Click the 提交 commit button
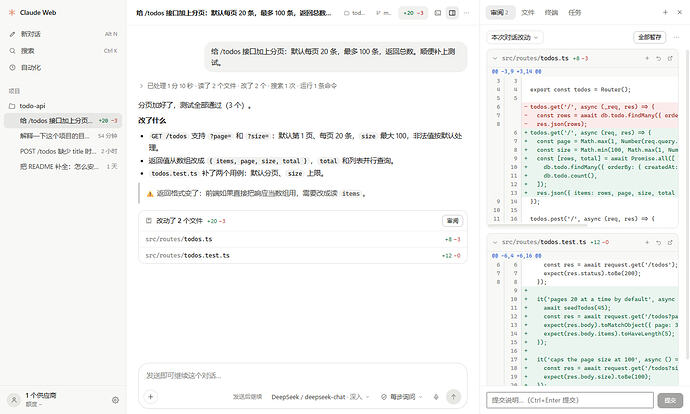Image resolution: width=690 pixels, height=414 pixels. (670, 400)
